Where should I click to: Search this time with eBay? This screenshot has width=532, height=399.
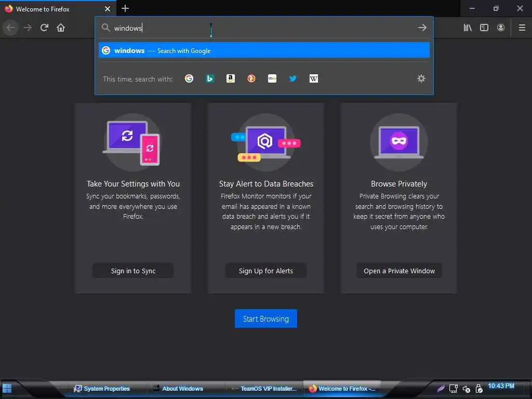[272, 79]
